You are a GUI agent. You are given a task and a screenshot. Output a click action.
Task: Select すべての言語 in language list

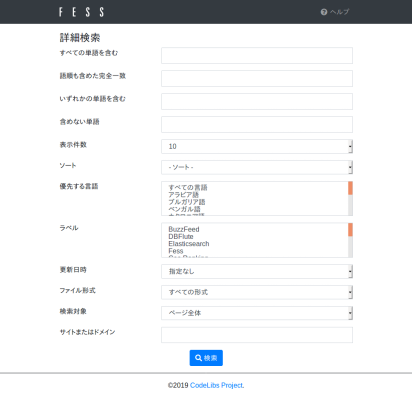click(x=188, y=187)
